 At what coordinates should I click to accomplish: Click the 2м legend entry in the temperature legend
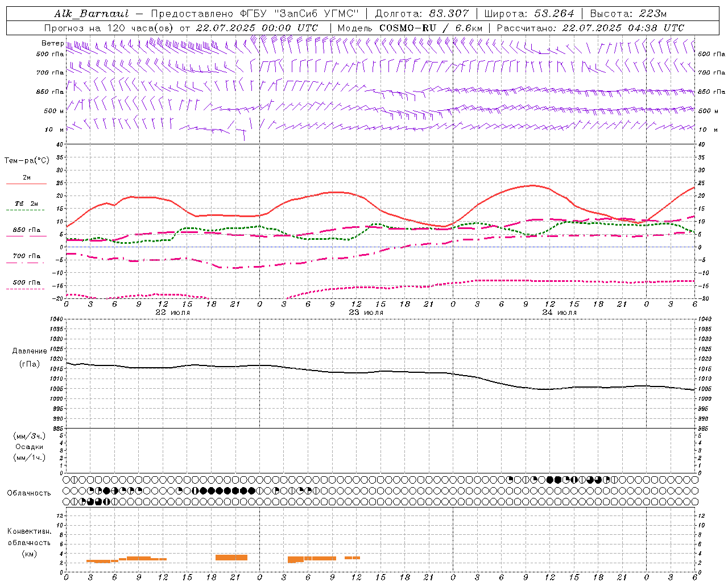pos(27,177)
